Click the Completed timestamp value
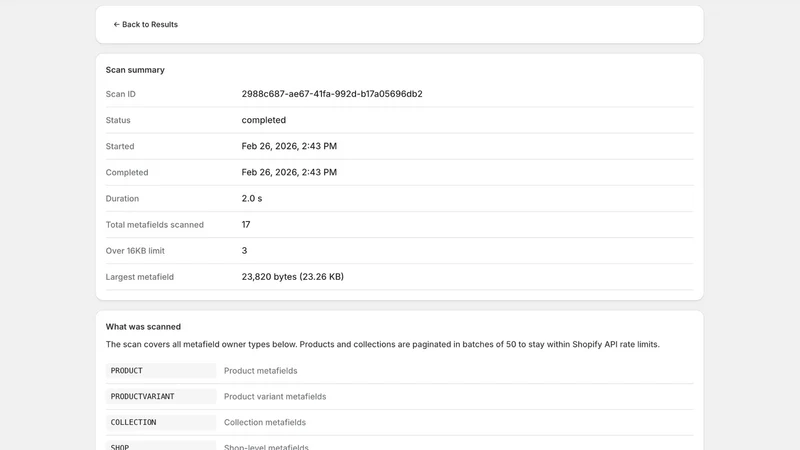The image size is (800, 450). 289,172
